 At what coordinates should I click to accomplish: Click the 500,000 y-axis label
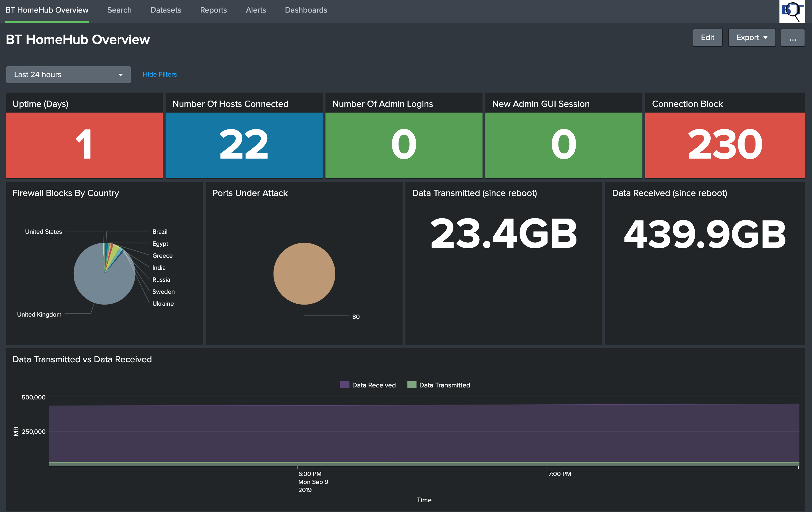pos(33,397)
